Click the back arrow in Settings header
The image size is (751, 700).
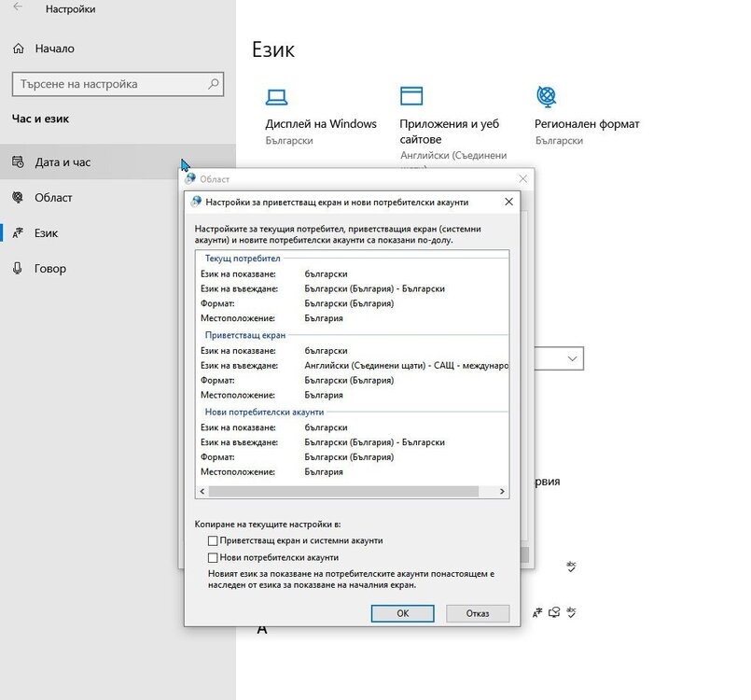(x=17, y=8)
